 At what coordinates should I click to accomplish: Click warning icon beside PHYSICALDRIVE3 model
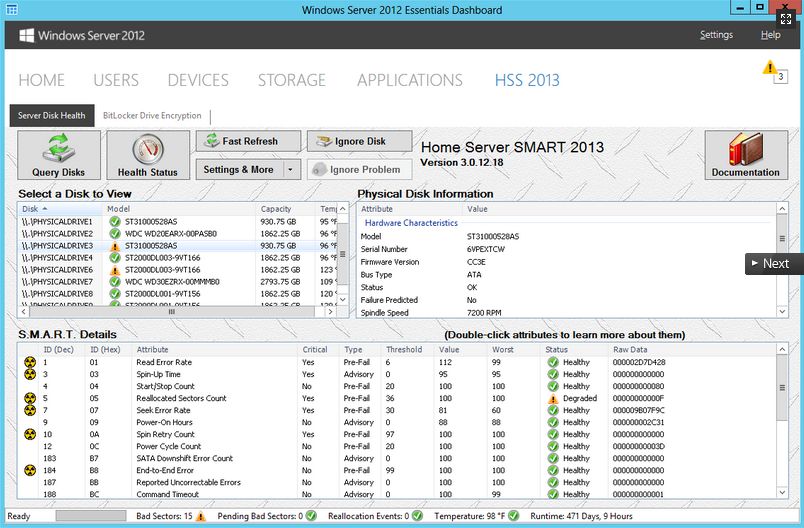[x=115, y=246]
